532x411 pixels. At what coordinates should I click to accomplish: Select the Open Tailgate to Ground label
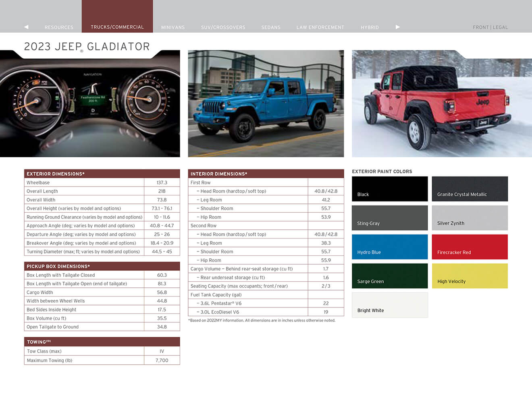coord(53,327)
